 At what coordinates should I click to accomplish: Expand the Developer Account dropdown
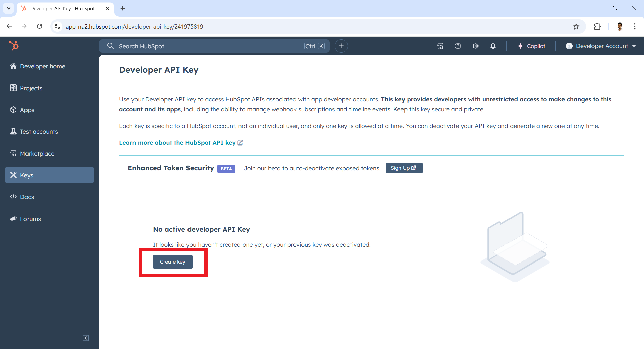point(601,46)
